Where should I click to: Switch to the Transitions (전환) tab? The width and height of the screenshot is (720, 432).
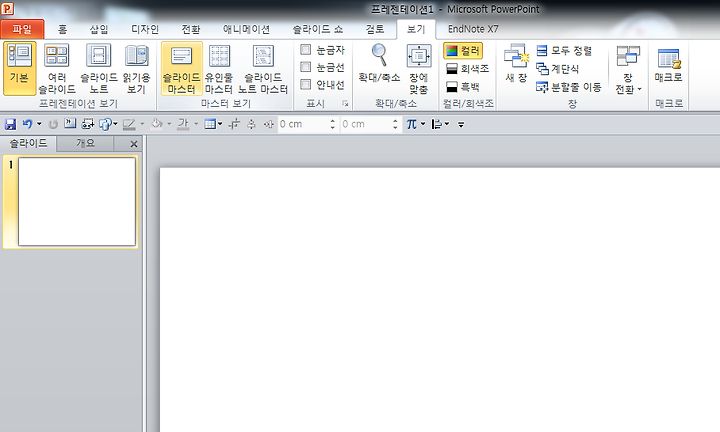pos(191,29)
